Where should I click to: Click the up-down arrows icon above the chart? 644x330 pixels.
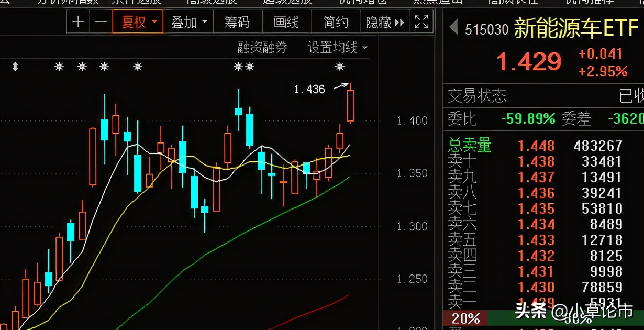click(x=15, y=67)
